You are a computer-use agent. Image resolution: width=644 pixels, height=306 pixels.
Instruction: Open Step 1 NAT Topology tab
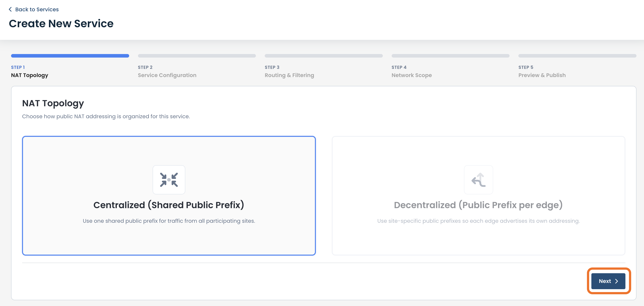tap(70, 66)
